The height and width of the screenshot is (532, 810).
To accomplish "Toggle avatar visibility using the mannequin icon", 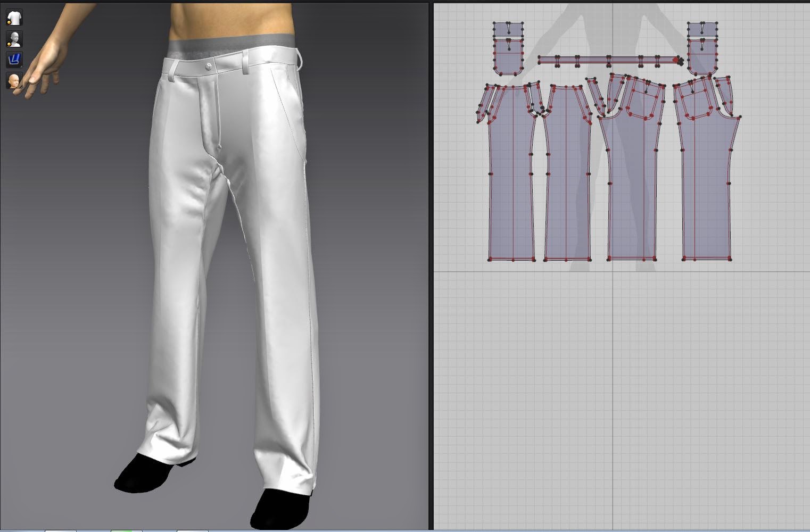I will (14, 38).
